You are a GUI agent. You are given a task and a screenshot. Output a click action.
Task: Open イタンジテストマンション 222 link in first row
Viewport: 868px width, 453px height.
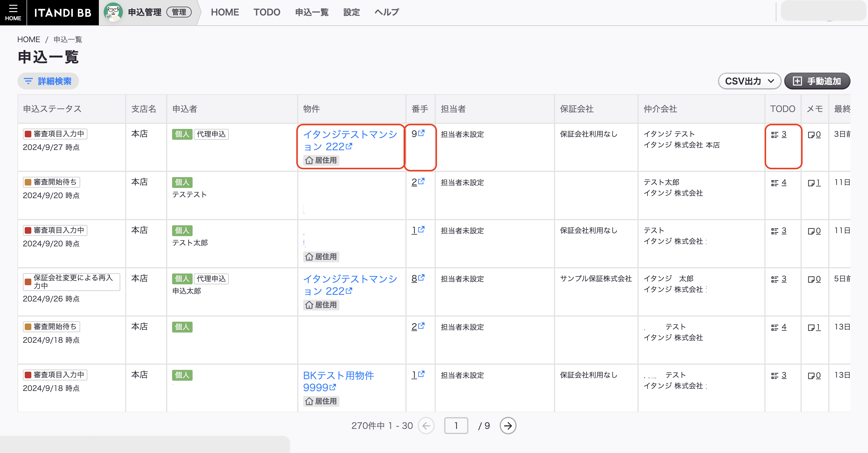350,140
